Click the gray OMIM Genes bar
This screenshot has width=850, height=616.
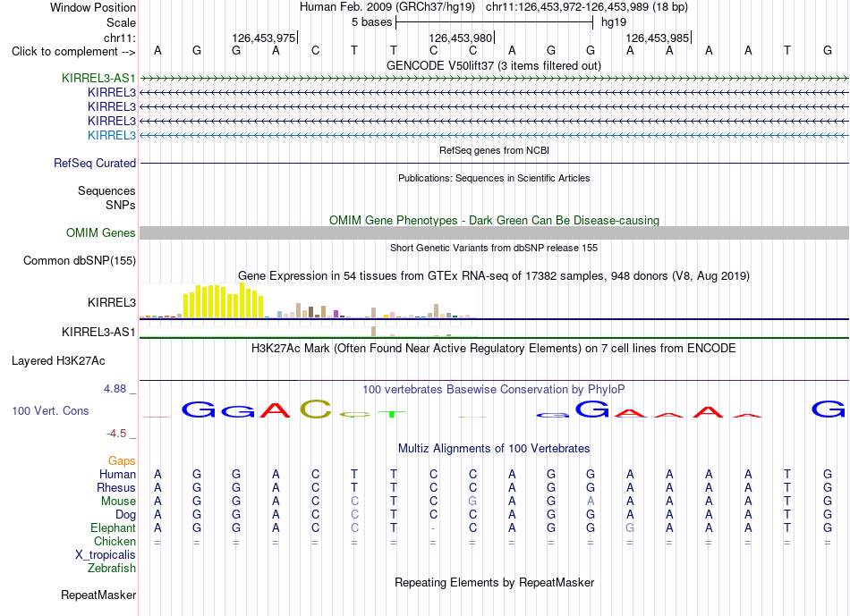pos(494,233)
